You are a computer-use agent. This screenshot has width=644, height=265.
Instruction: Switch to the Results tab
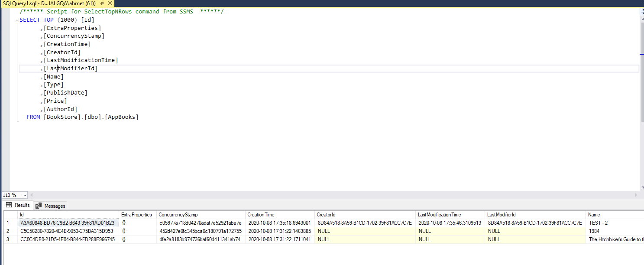click(x=22, y=205)
